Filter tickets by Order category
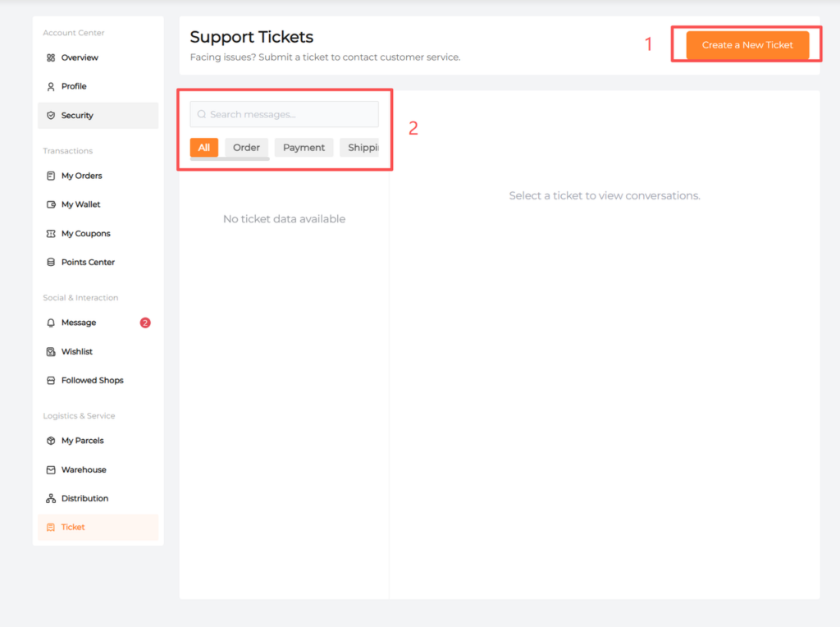Viewport: 840px width, 627px height. tap(246, 148)
